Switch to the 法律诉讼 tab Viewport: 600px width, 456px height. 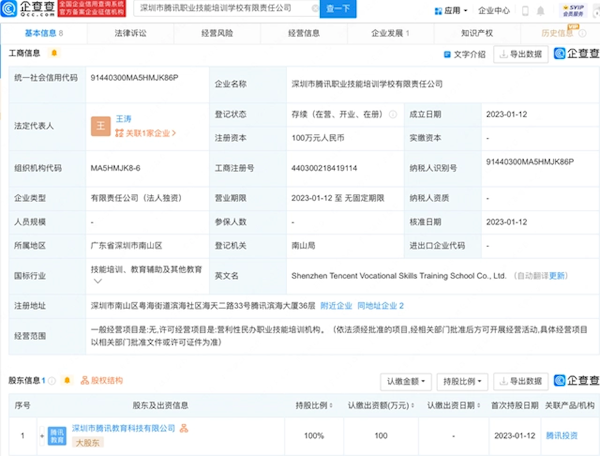pos(130,33)
